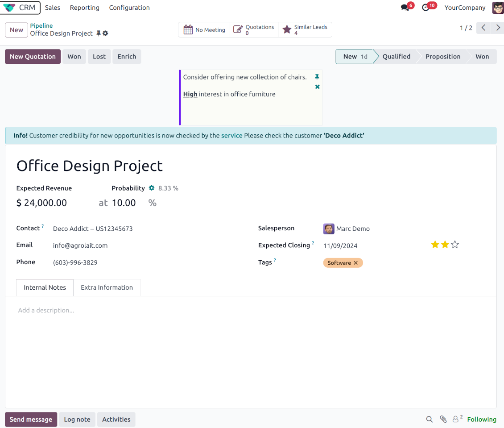
Task: Set priority to the first star
Action: coord(435,245)
